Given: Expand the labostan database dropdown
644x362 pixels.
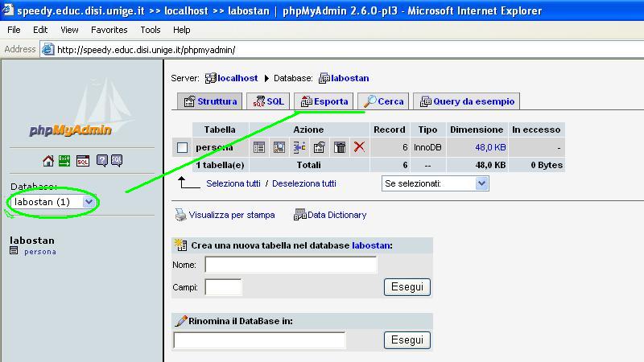Looking at the screenshot, I should pos(89,202).
